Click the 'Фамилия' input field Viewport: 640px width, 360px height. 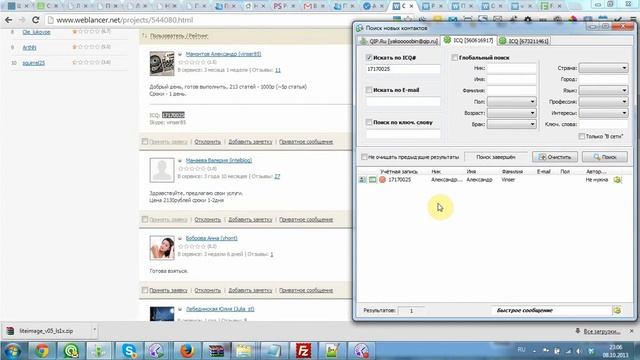511,90
